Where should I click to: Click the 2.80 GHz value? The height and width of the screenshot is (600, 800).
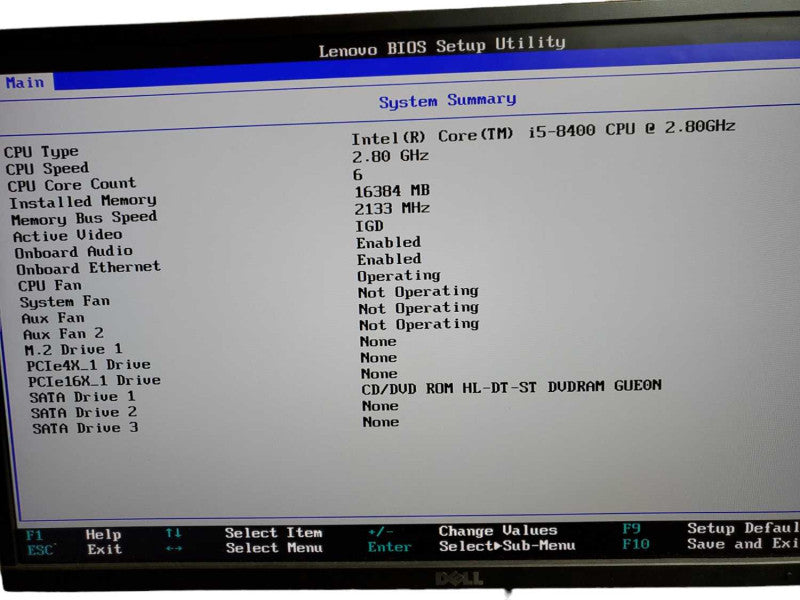(x=391, y=156)
